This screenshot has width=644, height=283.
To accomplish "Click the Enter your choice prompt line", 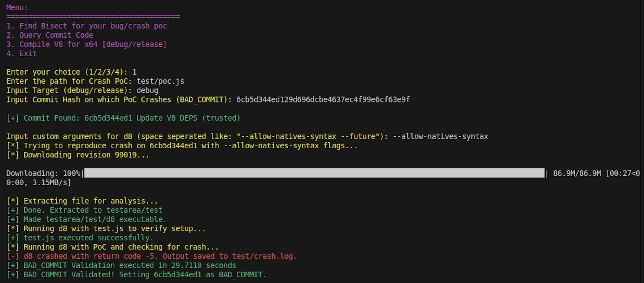I will pyautogui.click(x=72, y=72).
